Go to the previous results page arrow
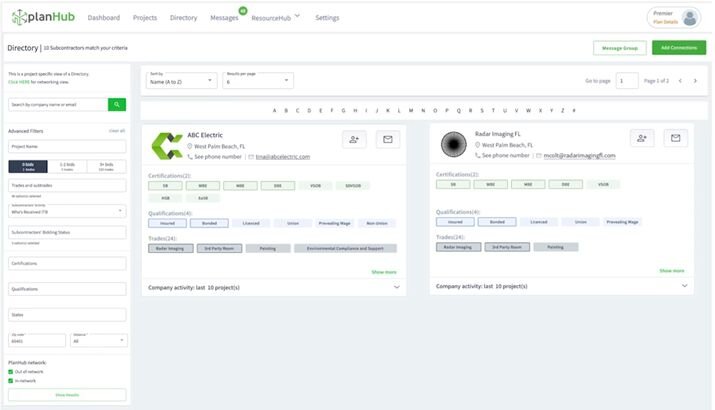 click(x=680, y=81)
